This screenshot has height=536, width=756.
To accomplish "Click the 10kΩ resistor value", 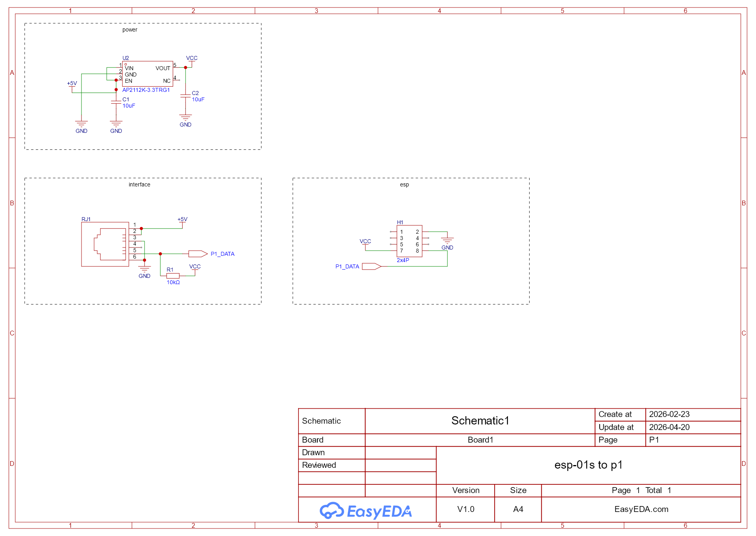I will coord(173,282).
